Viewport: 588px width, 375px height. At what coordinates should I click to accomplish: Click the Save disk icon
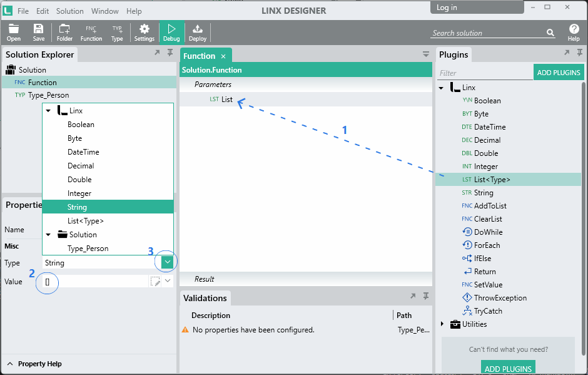[38, 29]
